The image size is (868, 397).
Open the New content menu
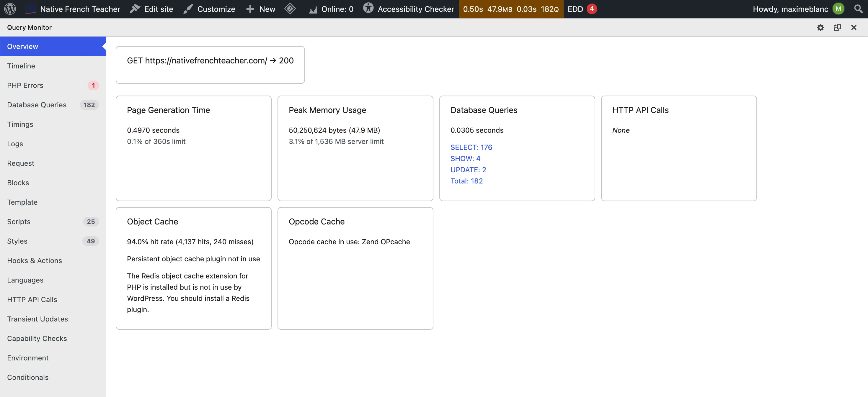[x=260, y=9]
